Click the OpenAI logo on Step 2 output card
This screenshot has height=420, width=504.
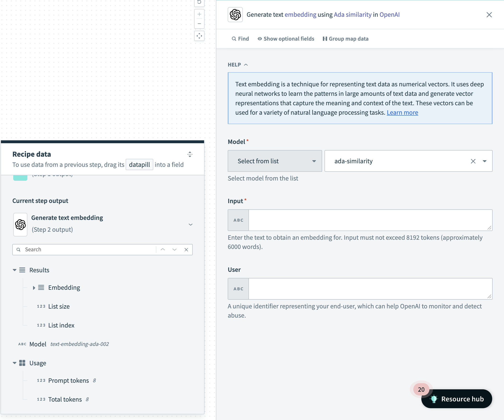tap(20, 225)
